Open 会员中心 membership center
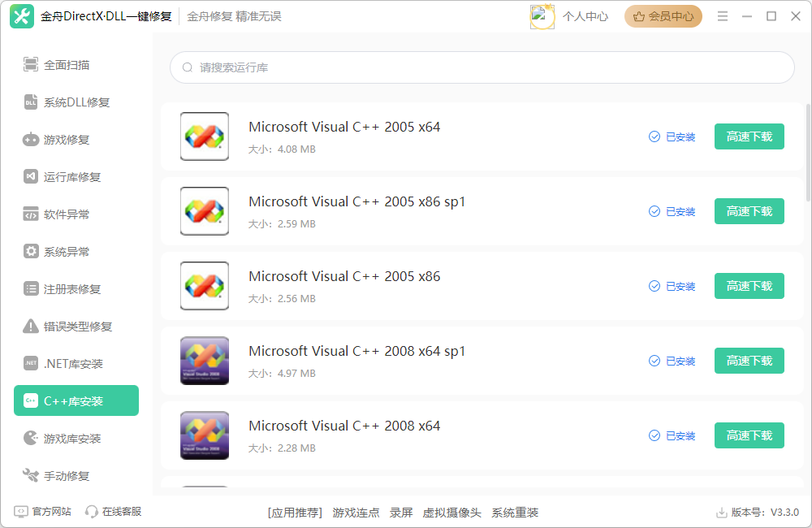This screenshot has height=528, width=812. click(663, 16)
